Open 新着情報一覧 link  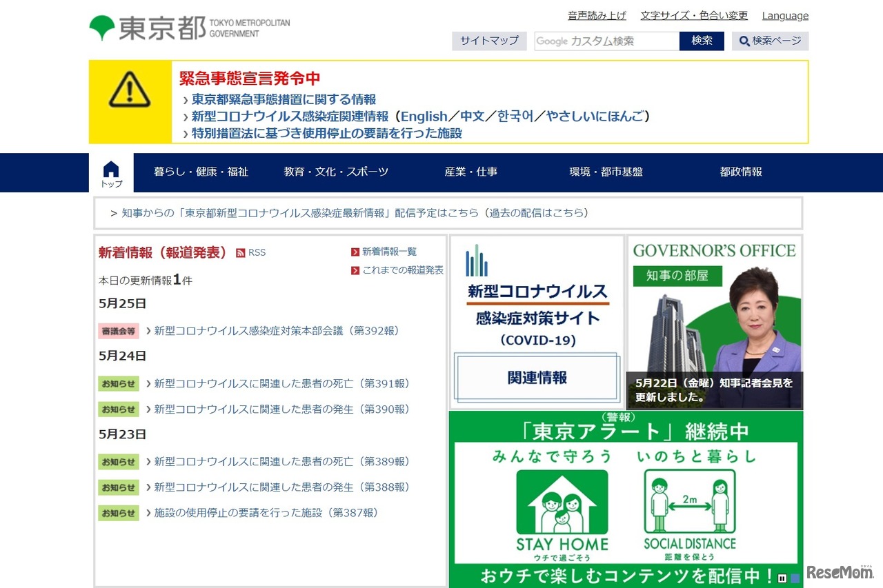tap(389, 252)
